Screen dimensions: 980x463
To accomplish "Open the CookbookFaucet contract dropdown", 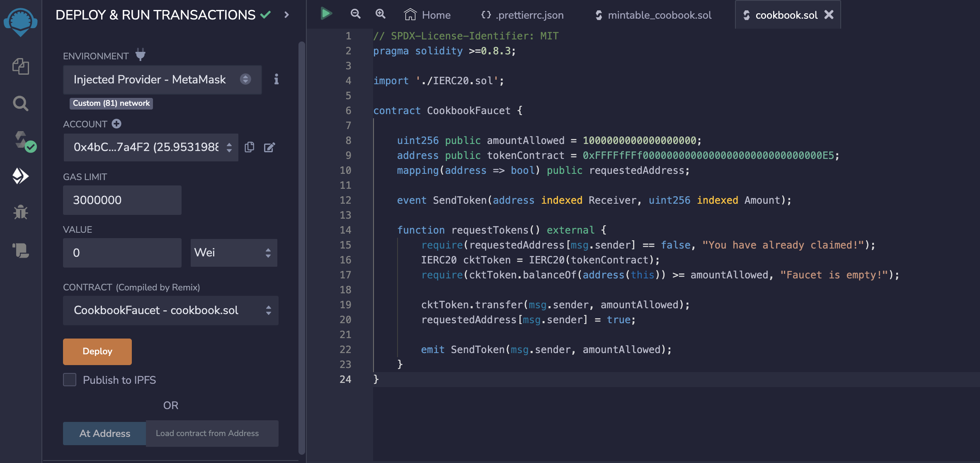I will point(170,310).
